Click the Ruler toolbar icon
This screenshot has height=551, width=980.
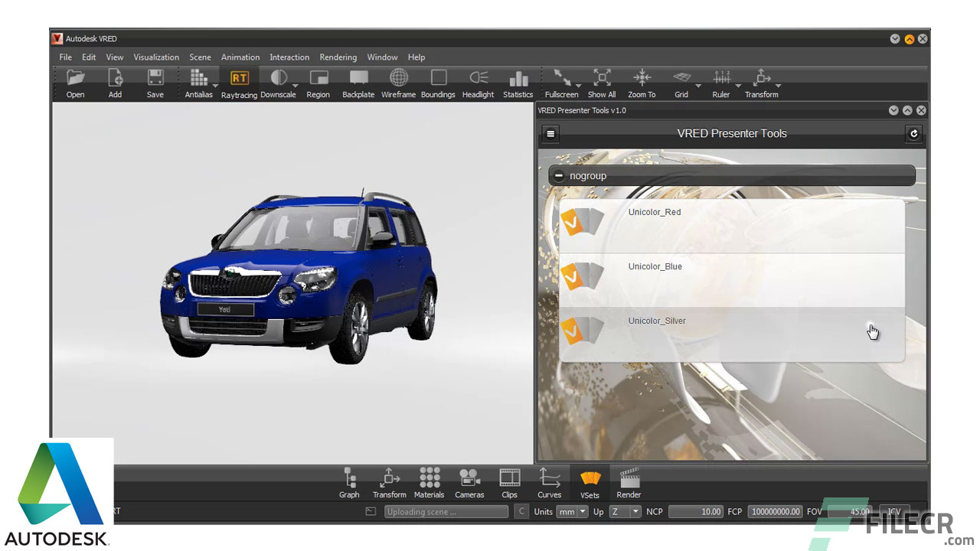coord(721,77)
